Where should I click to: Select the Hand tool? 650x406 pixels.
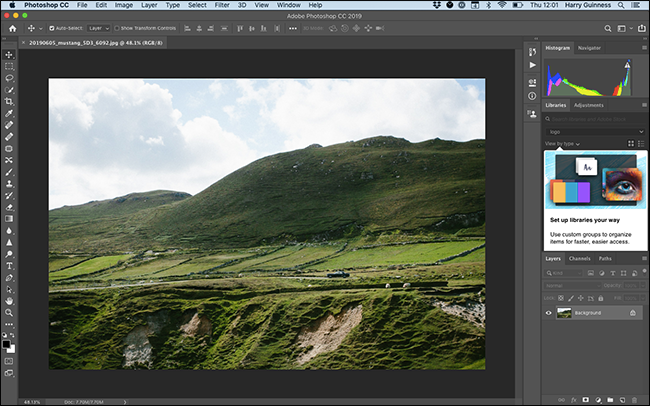[x=9, y=300]
